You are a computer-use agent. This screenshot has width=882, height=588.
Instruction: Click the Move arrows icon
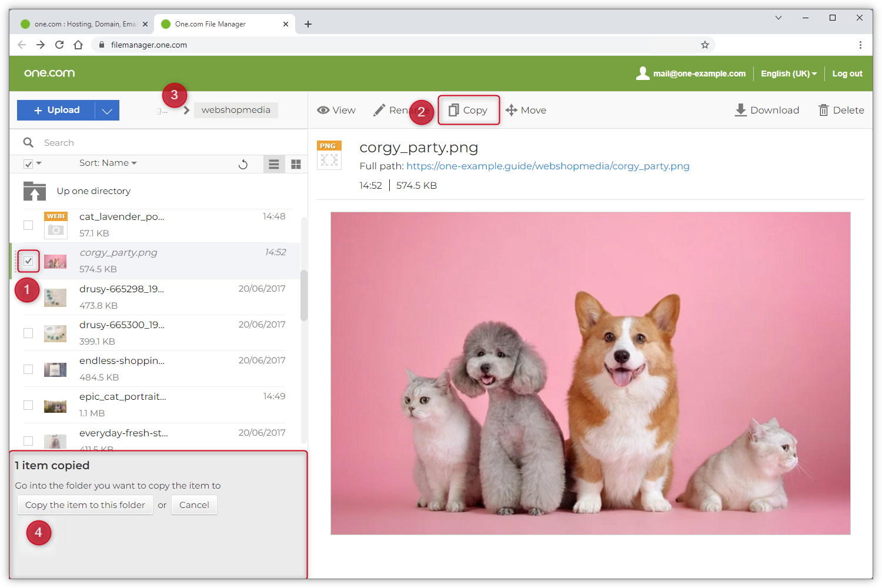tap(511, 110)
